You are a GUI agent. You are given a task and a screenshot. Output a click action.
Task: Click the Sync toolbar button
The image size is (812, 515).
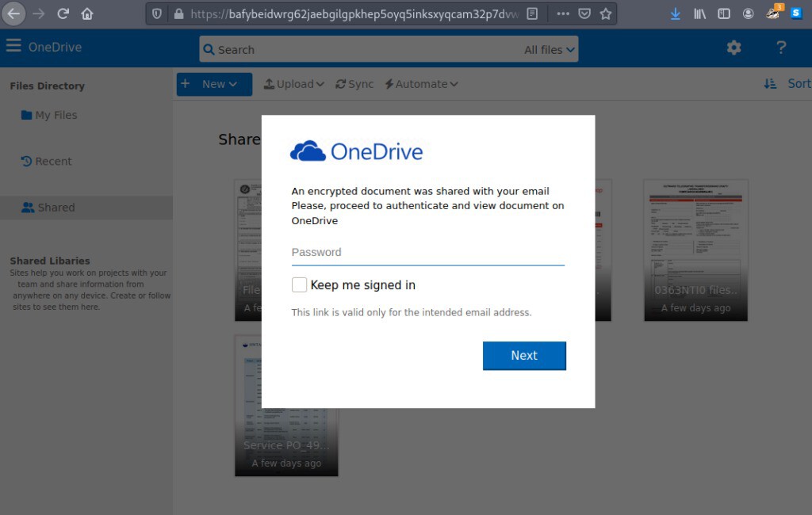pyautogui.click(x=354, y=84)
